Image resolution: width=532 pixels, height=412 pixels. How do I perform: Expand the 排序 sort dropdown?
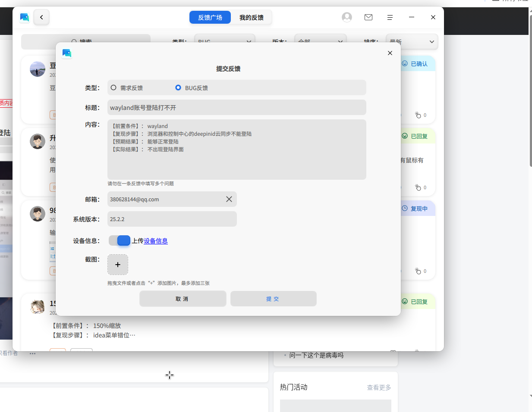point(412,41)
